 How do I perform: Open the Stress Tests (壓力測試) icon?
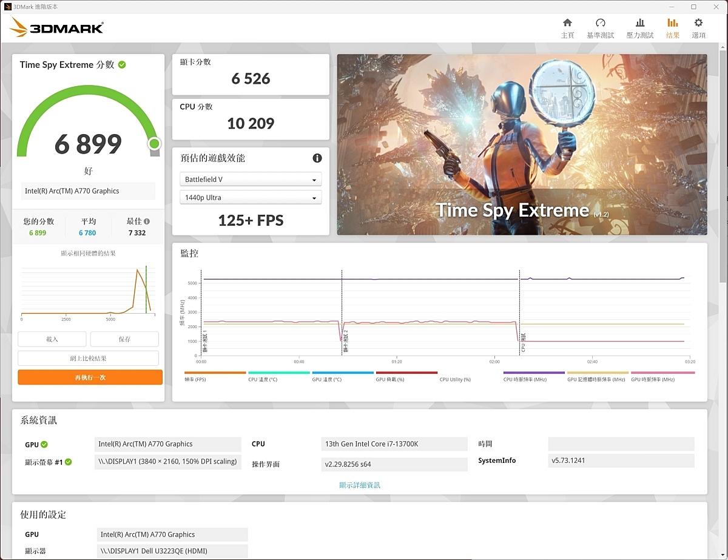tap(640, 24)
